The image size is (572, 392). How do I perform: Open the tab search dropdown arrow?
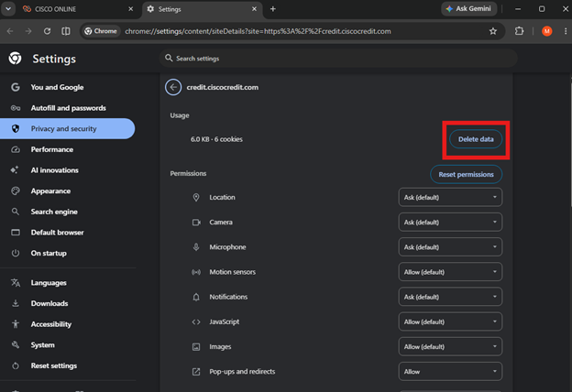coord(8,9)
